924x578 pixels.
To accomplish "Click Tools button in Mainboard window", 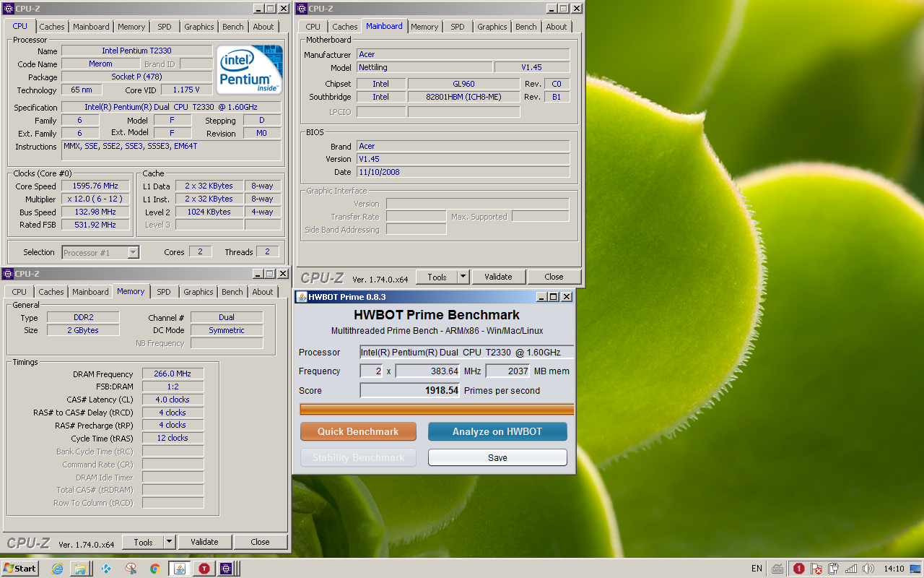I will coord(437,277).
